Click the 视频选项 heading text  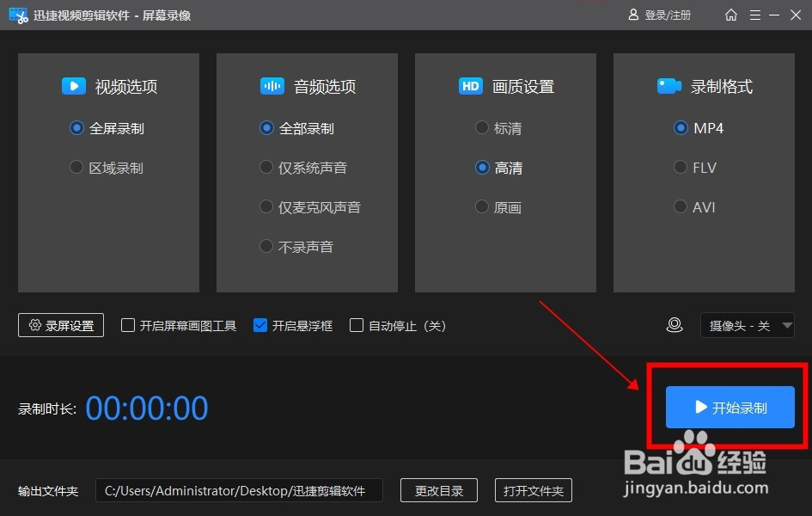[126, 87]
